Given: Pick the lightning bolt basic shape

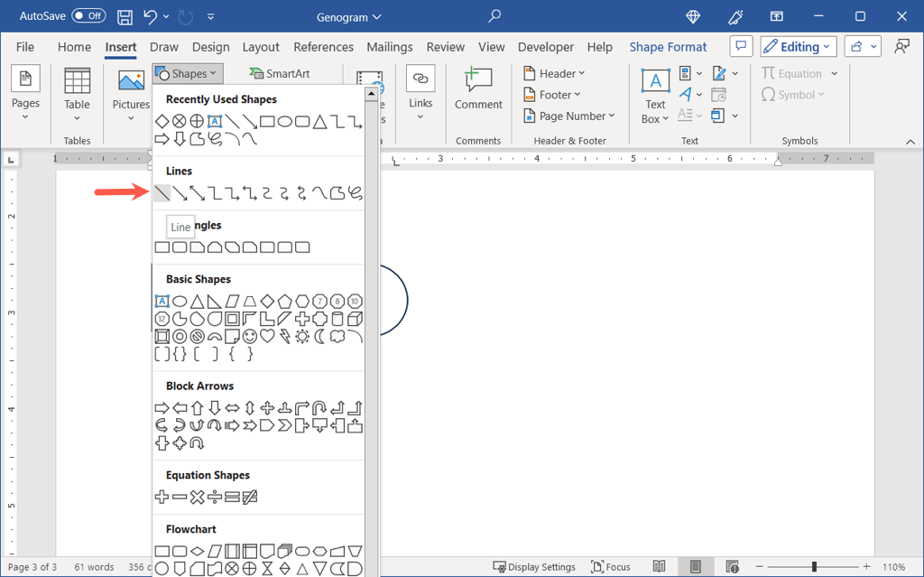Looking at the screenshot, I should point(284,336).
